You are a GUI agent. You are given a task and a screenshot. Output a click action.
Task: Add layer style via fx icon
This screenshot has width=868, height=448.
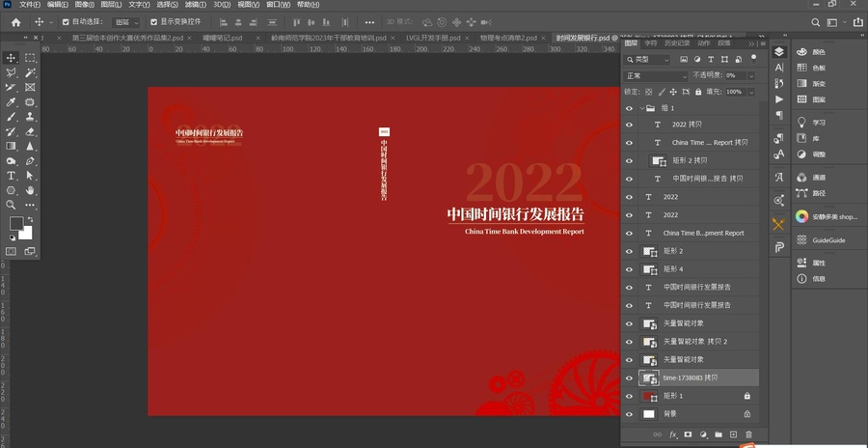[673, 434]
